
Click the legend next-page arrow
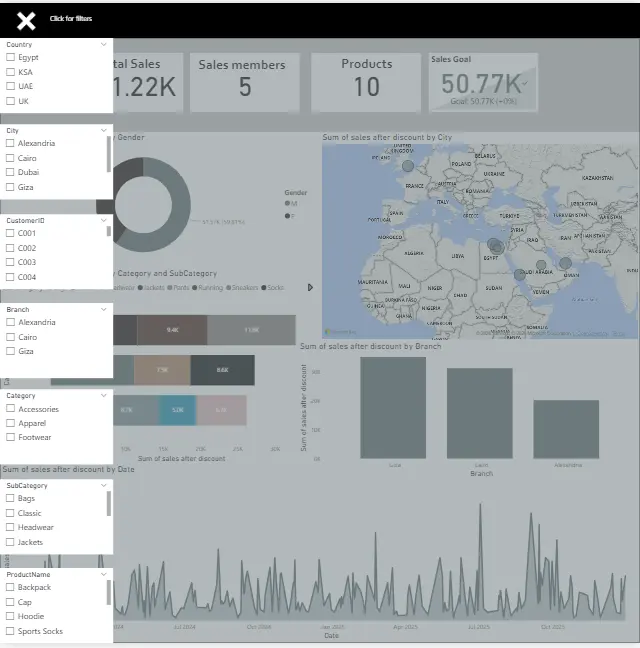tap(310, 287)
